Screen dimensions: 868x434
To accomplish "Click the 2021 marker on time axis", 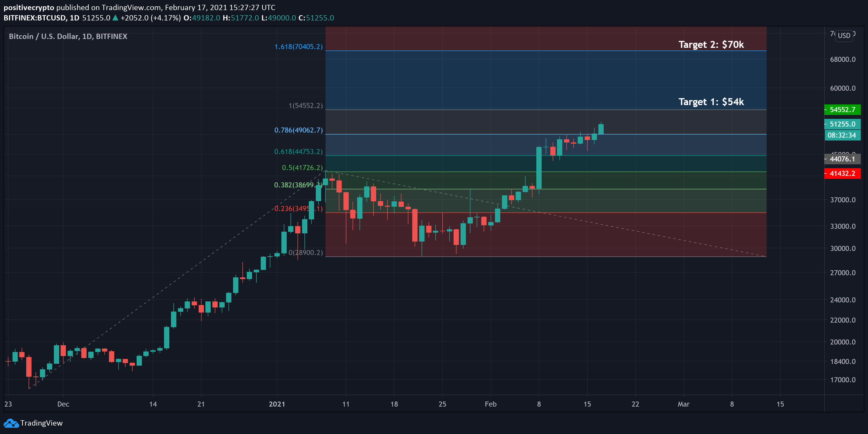I will pyautogui.click(x=277, y=404).
